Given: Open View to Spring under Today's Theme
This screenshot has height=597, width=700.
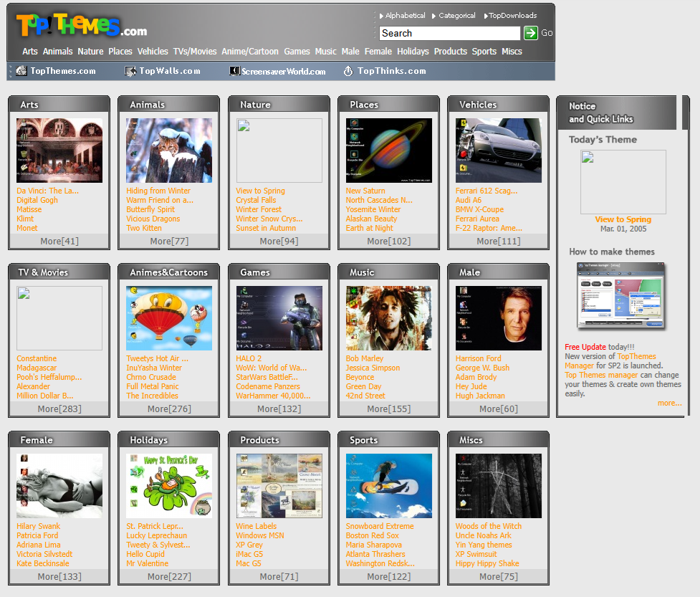Looking at the screenshot, I should (x=623, y=220).
